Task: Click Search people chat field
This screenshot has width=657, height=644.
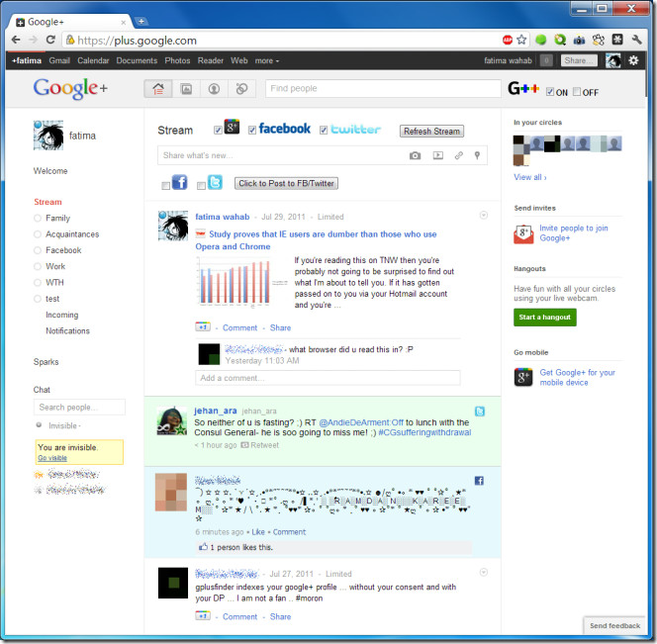Action: coord(79,408)
